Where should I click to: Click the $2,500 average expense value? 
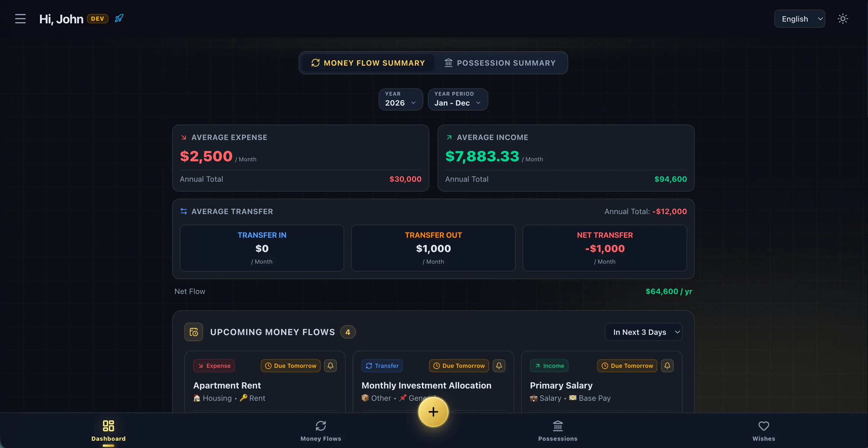(x=206, y=156)
